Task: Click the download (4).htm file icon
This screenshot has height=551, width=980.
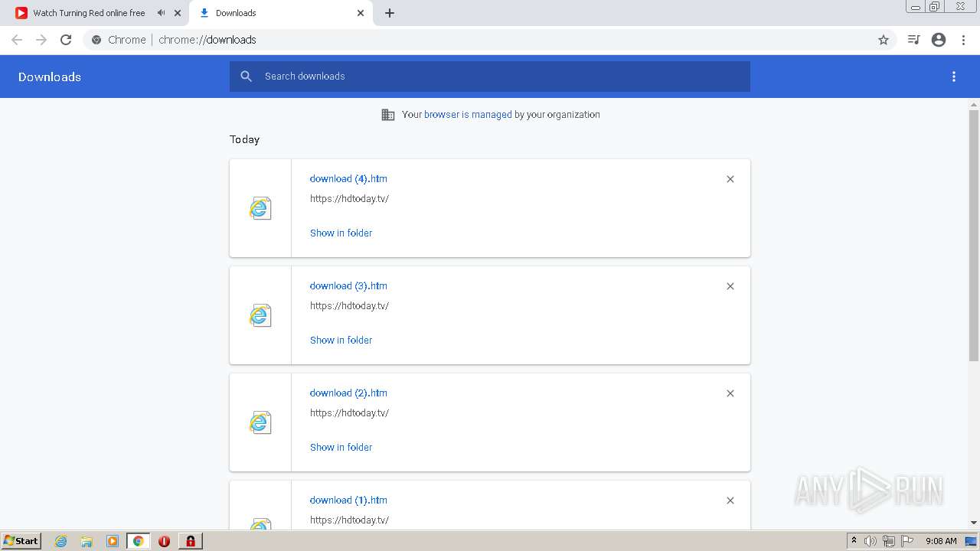Action: click(260, 208)
